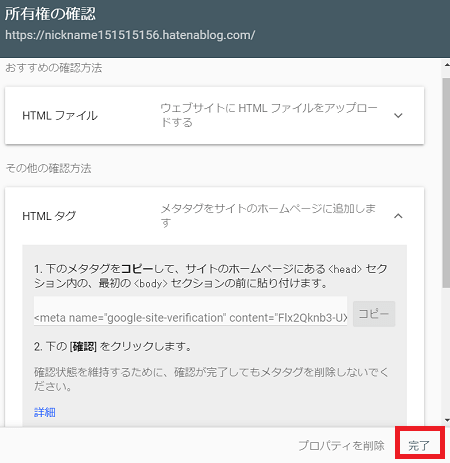Viewport: 450px width, 463px height.
Task: Click the hatenablog property URL text
Action: click(130, 35)
